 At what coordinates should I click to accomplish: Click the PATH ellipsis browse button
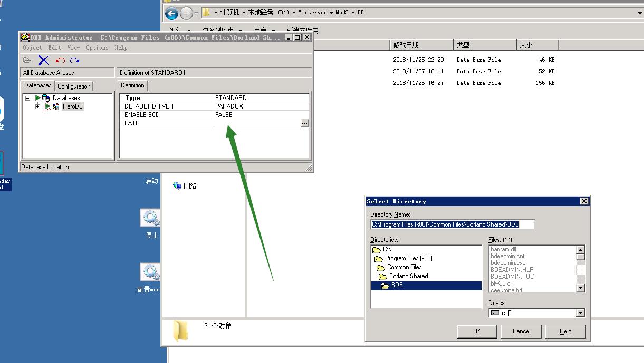click(304, 123)
